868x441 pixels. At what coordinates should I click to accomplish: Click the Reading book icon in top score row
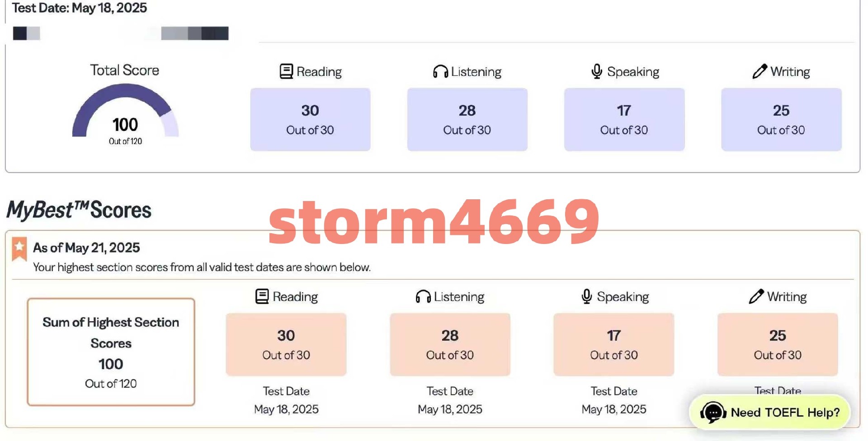pos(286,71)
